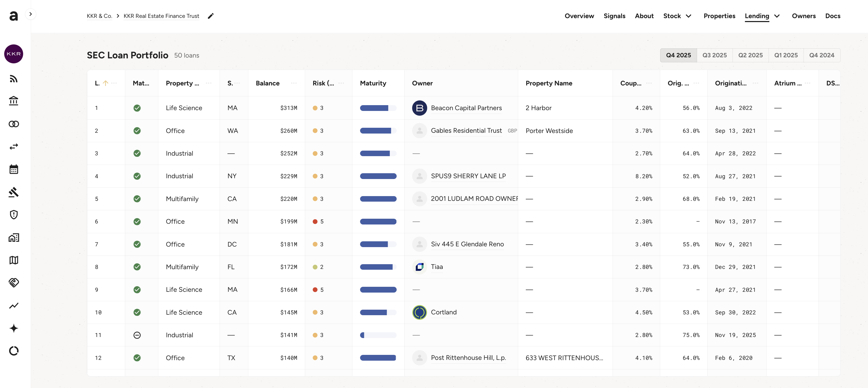The image size is (868, 388).
Task: Select the Q1 2025 quarter
Action: pyautogui.click(x=786, y=55)
